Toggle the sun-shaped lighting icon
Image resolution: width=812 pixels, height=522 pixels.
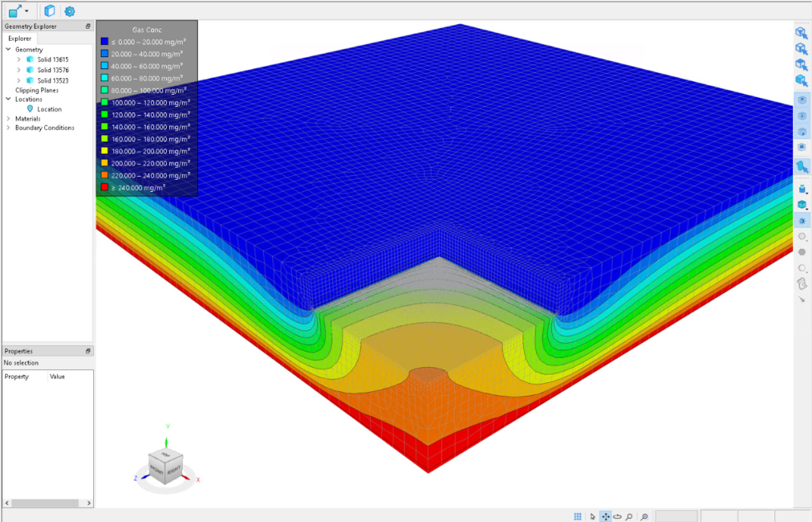click(801, 220)
